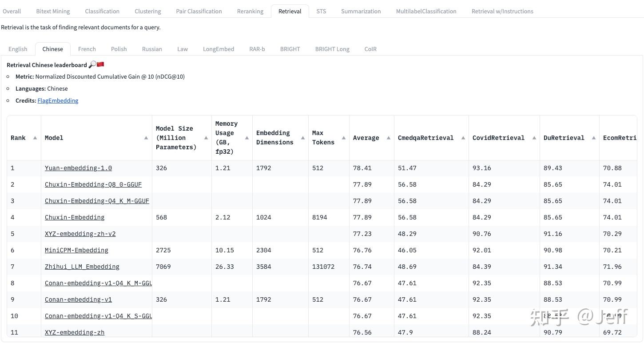644x343 pixels.
Task: Switch to the BRIGHT Long tab
Action: 332,49
